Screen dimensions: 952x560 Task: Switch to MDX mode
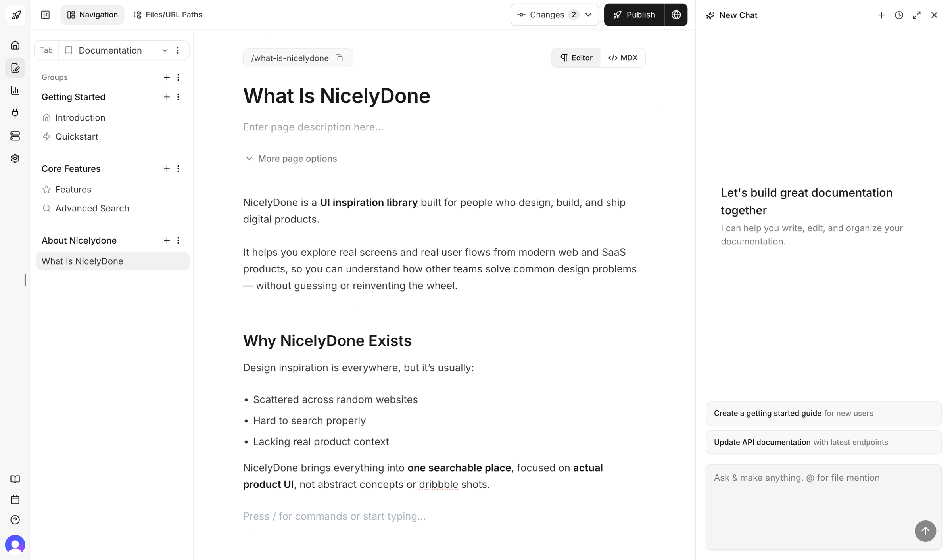[x=623, y=58]
